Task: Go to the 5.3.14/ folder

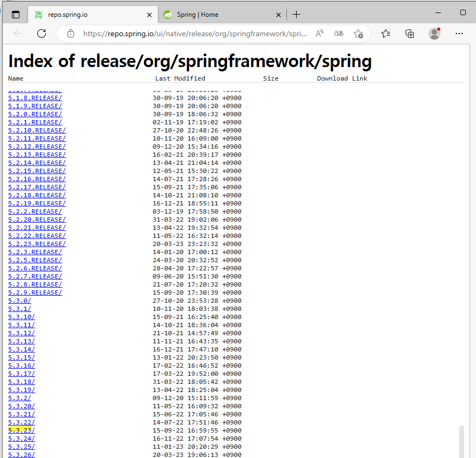Action: pyautogui.click(x=21, y=349)
